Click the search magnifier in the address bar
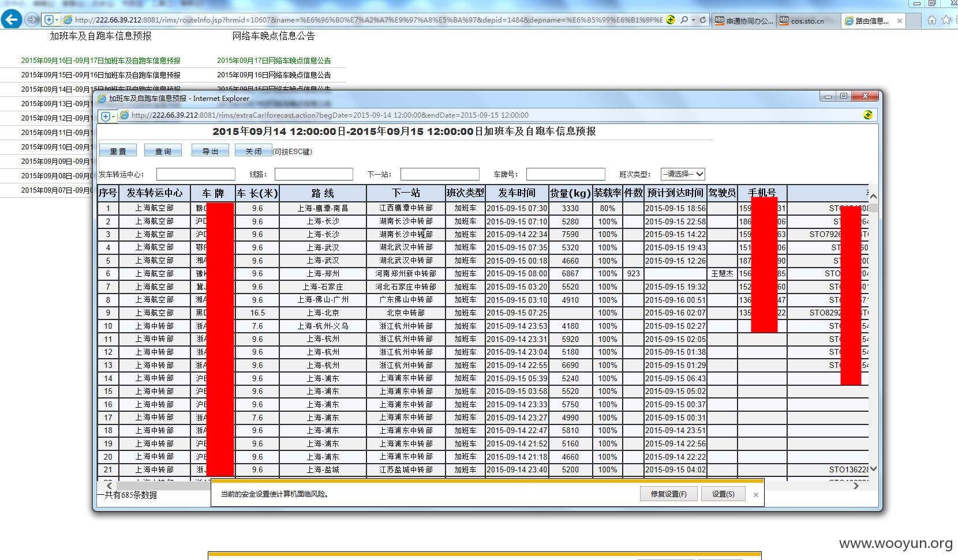 pyautogui.click(x=684, y=20)
